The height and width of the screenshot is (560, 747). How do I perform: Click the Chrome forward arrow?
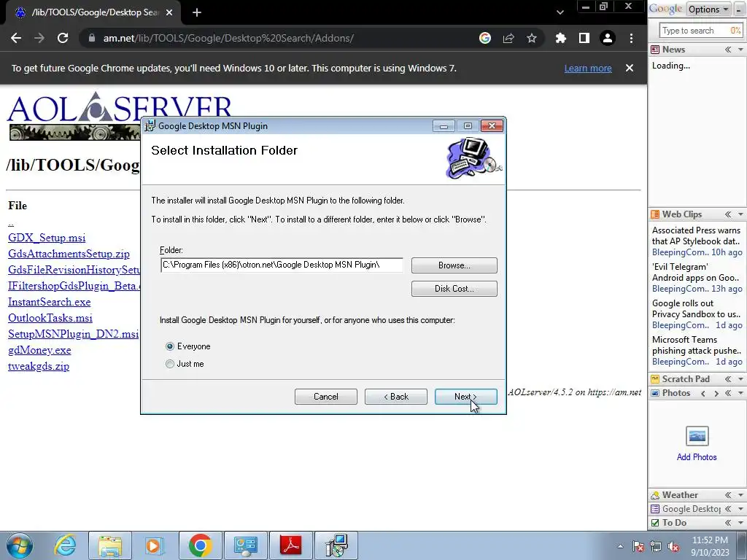tap(39, 38)
